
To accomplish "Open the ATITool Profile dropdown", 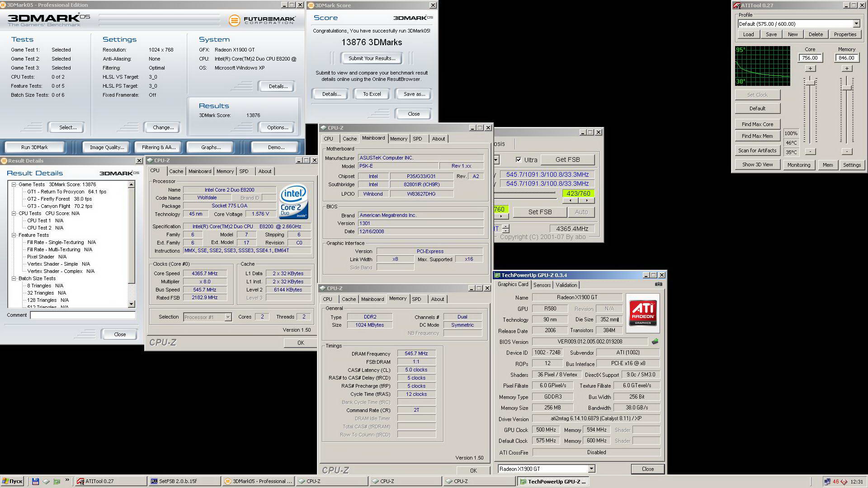I will click(x=856, y=24).
